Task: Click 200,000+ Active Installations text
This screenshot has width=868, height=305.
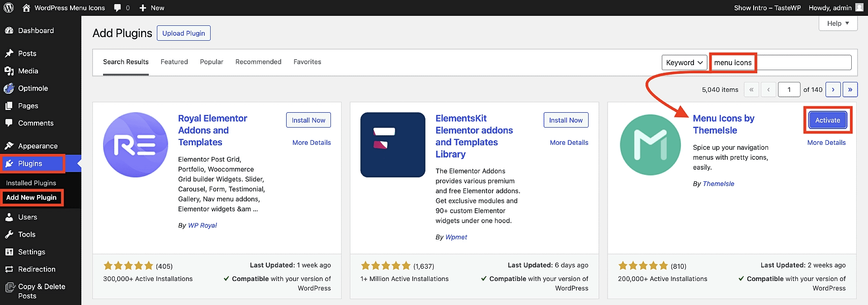Action: click(663, 279)
